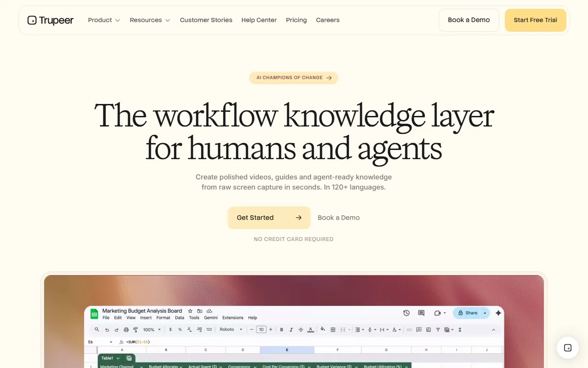Open version history clock icon in Sheets

[407, 313]
